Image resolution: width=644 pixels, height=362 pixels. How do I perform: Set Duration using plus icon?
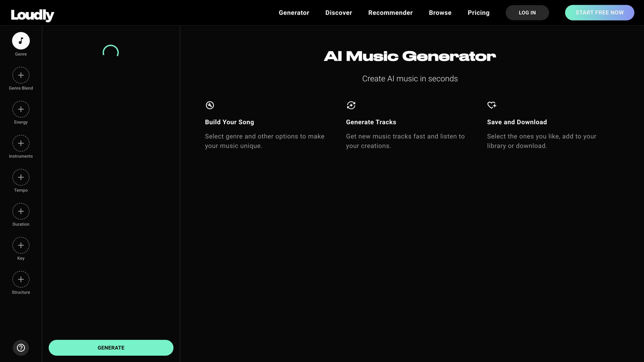click(21, 211)
